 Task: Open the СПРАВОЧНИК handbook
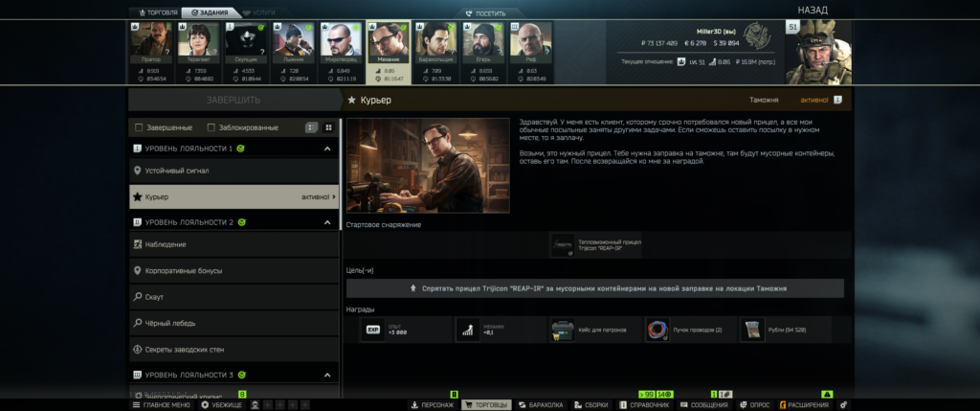pyautogui.click(x=645, y=405)
